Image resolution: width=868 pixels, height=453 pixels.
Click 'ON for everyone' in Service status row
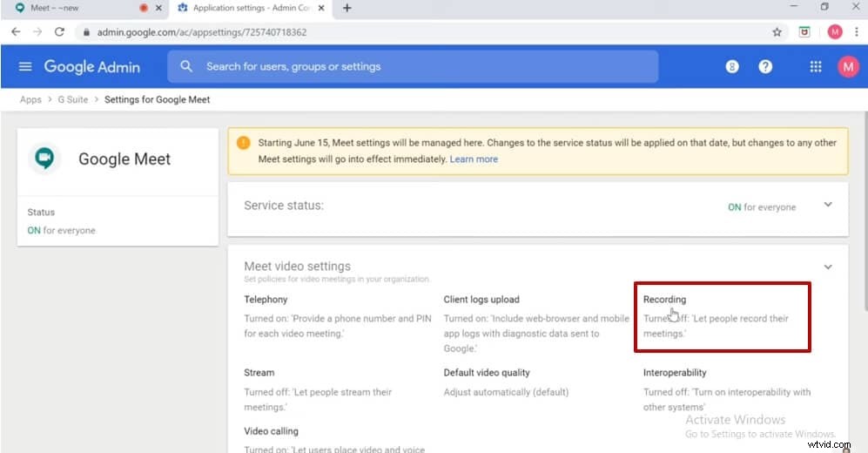point(762,207)
